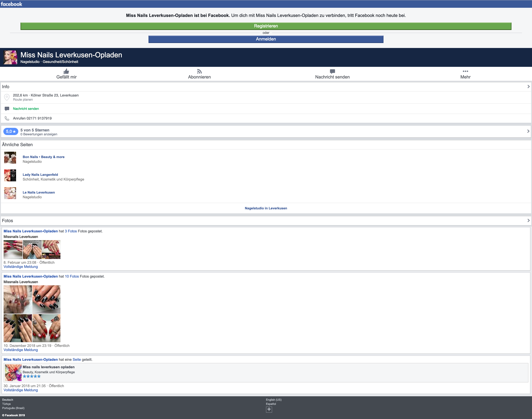The image size is (532, 419).
Task: Open bottom-left black nails photo
Action: click(x=18, y=328)
